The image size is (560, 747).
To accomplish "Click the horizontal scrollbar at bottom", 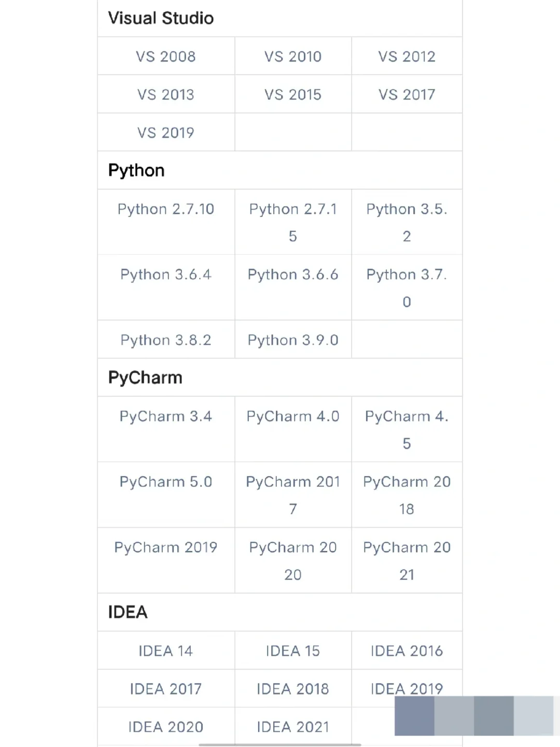I will (280, 745).
